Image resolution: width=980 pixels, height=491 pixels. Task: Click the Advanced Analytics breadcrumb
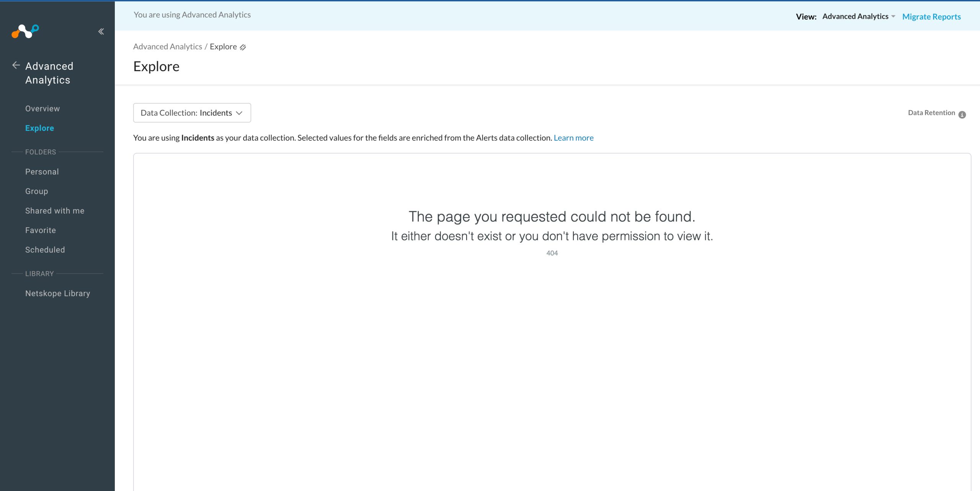pos(167,47)
